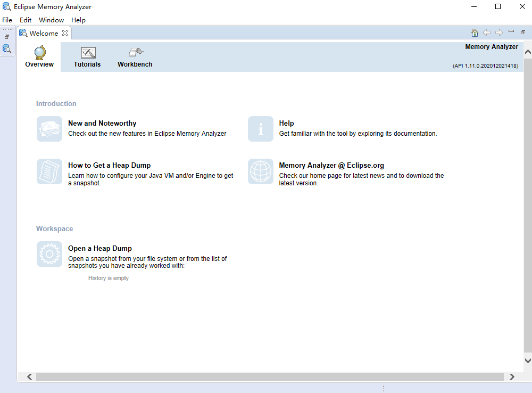Click vertical scrollbar up arrow
This screenshot has width=532, height=393.
click(x=528, y=52)
